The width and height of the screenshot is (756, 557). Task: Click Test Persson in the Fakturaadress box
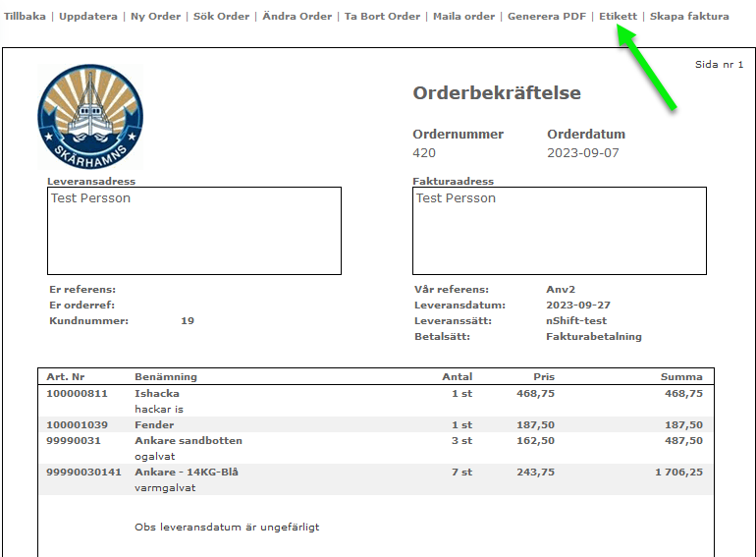pyautogui.click(x=456, y=198)
